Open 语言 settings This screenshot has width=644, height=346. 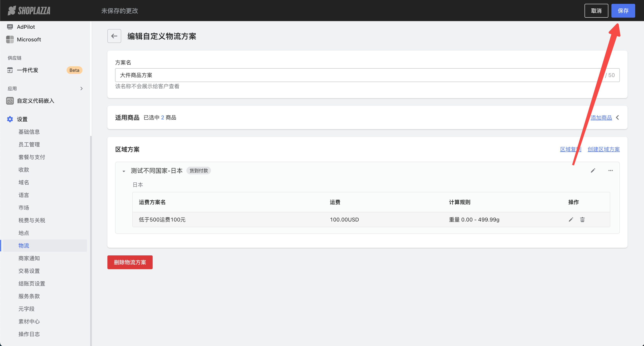pos(24,195)
